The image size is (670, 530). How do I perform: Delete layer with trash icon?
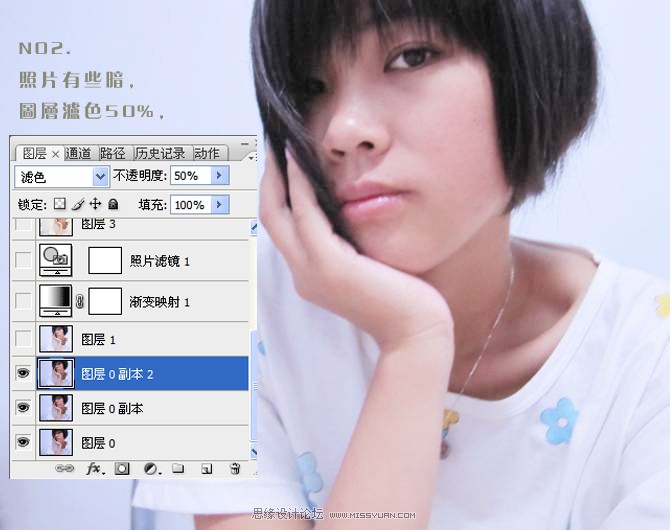(x=235, y=468)
